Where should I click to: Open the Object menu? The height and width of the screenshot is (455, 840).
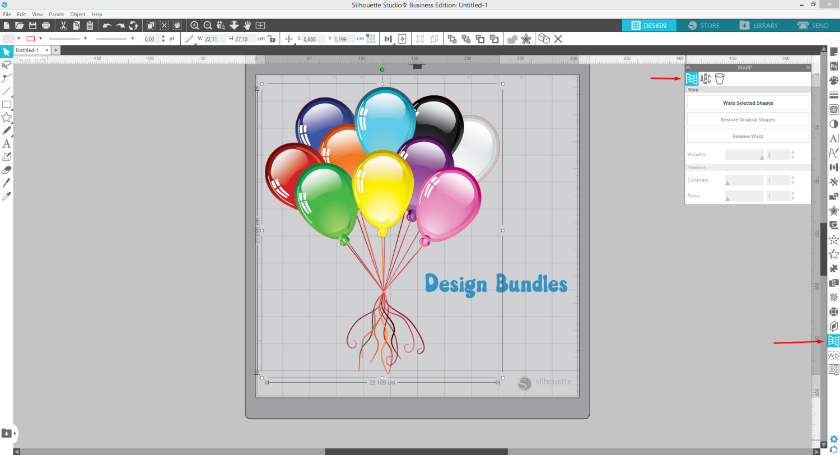78,14
